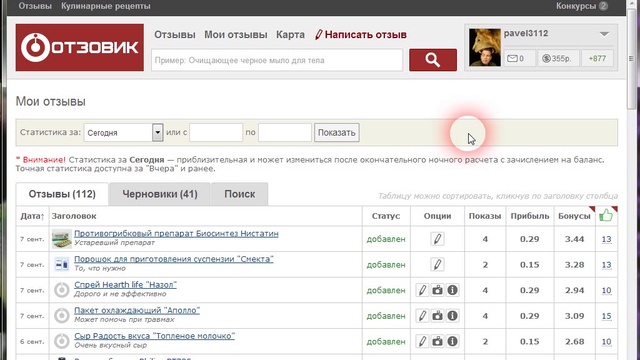The width and height of the screenshot is (640, 360).
Task: Open the 355р. balance coin indicator
Action: point(558,58)
